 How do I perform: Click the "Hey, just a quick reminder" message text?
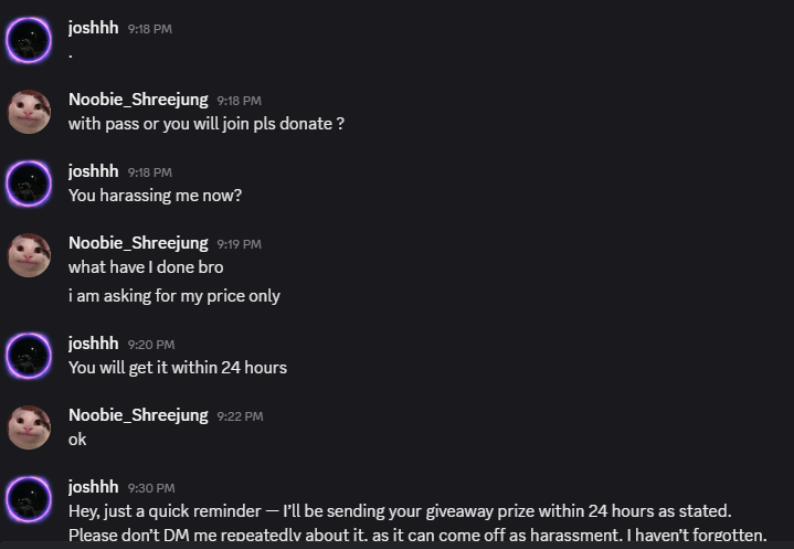400,511
